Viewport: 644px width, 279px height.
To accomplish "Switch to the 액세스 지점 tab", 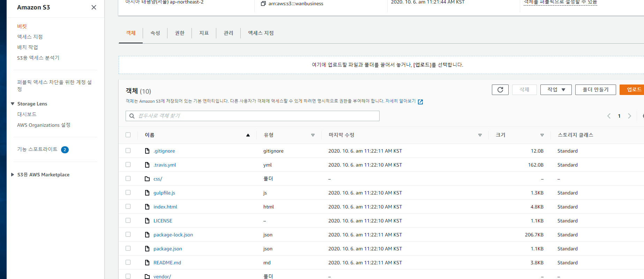I will tap(261, 33).
